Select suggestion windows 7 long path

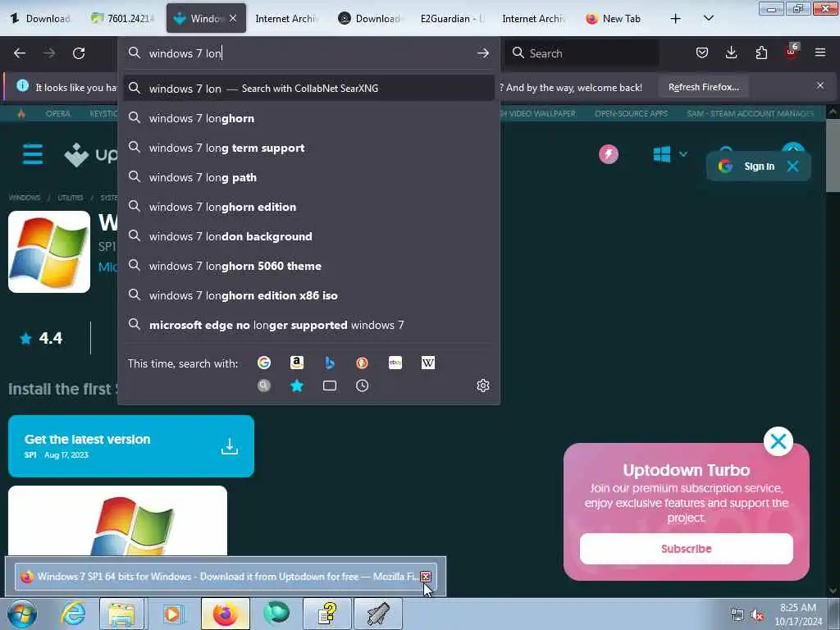[308, 177]
